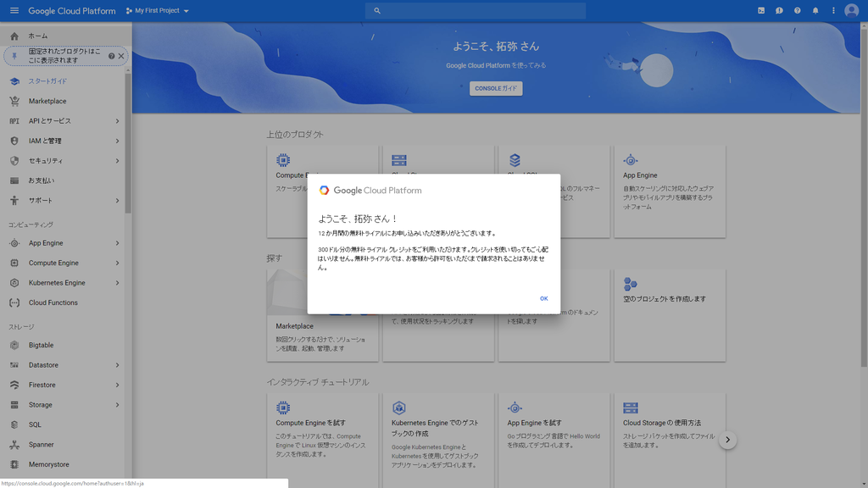Open the user account avatar

851,10
